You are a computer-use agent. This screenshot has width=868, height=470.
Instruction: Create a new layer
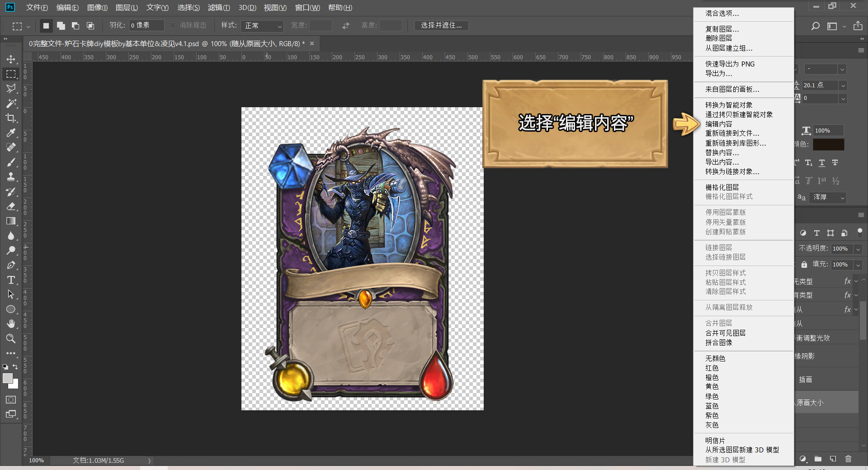pos(833,459)
